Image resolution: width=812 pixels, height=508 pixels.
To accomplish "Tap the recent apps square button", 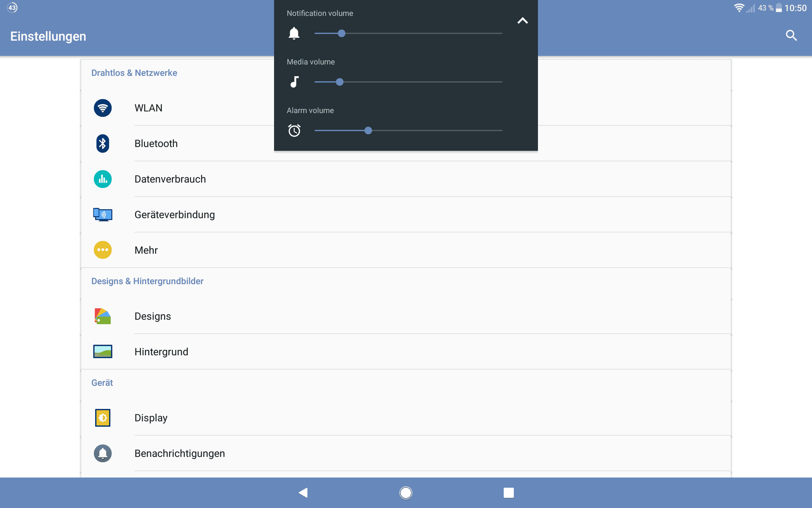I will click(509, 493).
